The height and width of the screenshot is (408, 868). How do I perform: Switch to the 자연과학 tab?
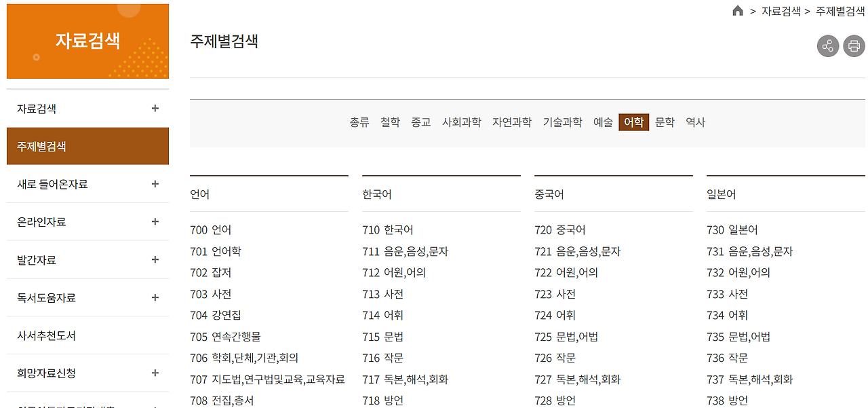coord(512,122)
